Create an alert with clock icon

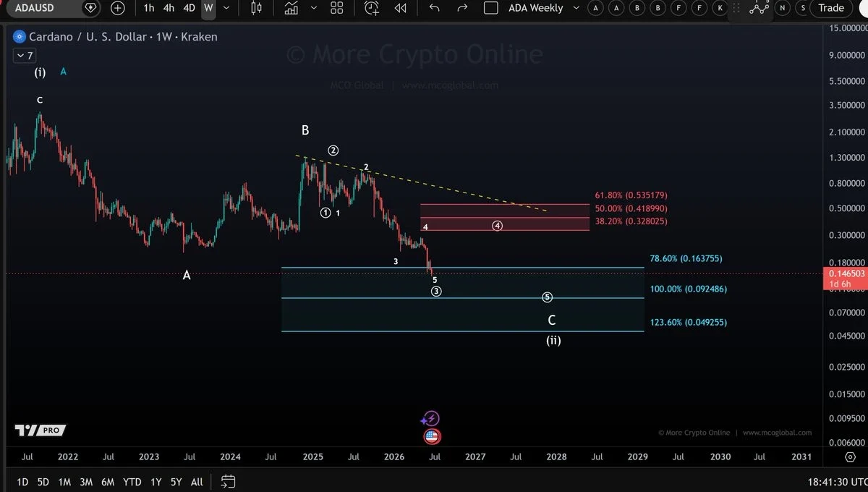coord(371,8)
